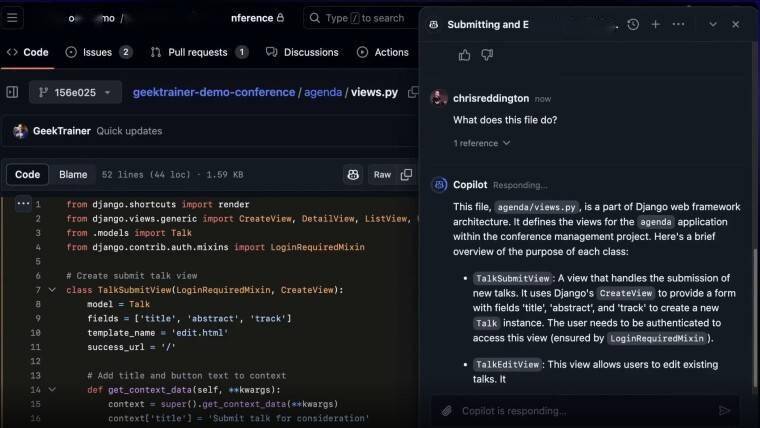Viewport: 760px width, 428px height.
Task: Open the Actions tab
Action: (x=383, y=52)
